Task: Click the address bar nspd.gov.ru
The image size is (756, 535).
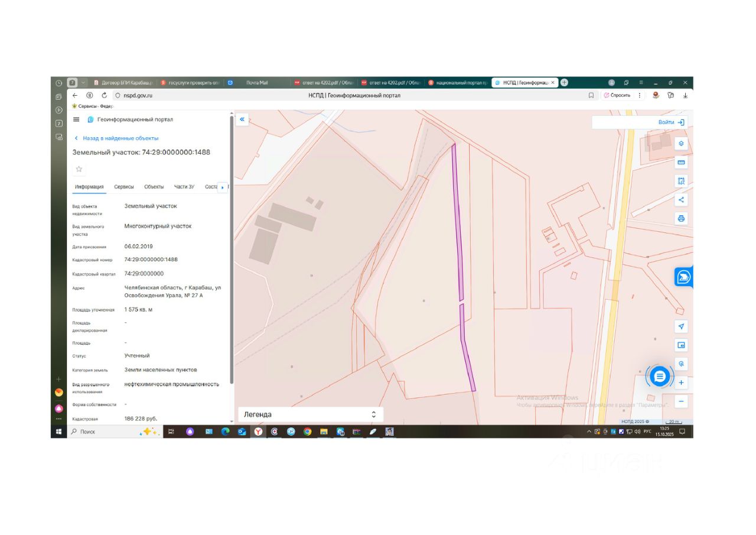Action: [138, 95]
